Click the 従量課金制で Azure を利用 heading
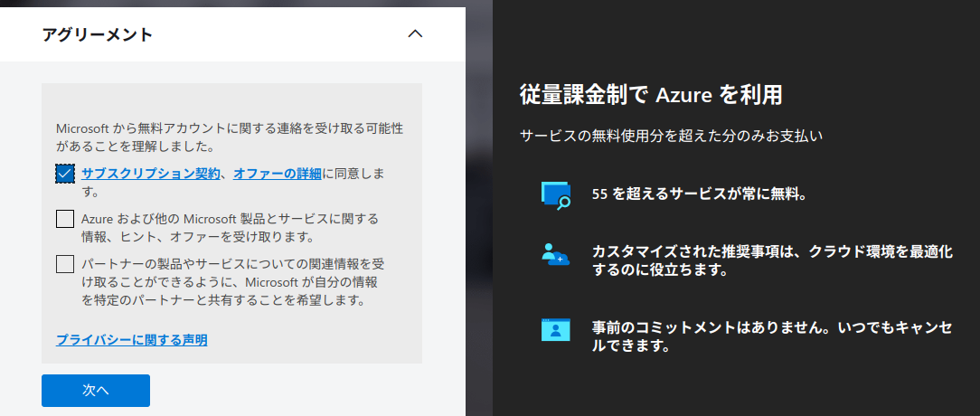Viewport: 980px width, 416px height. (651, 95)
